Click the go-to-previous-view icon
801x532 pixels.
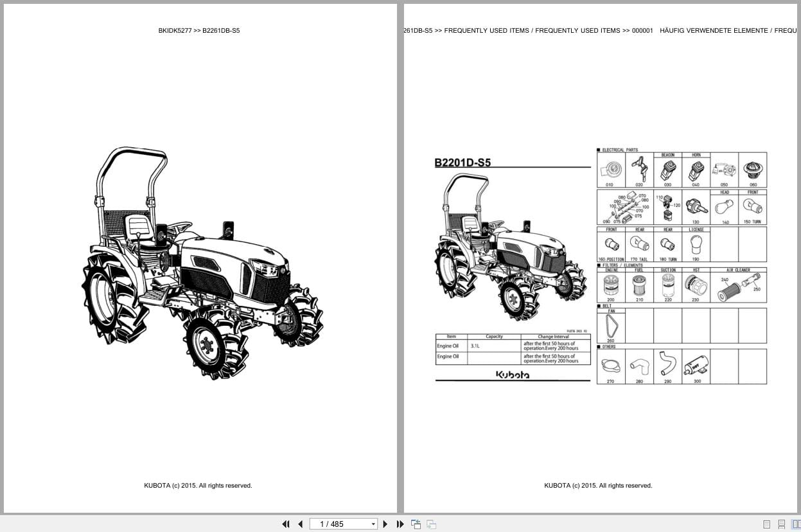click(x=416, y=524)
